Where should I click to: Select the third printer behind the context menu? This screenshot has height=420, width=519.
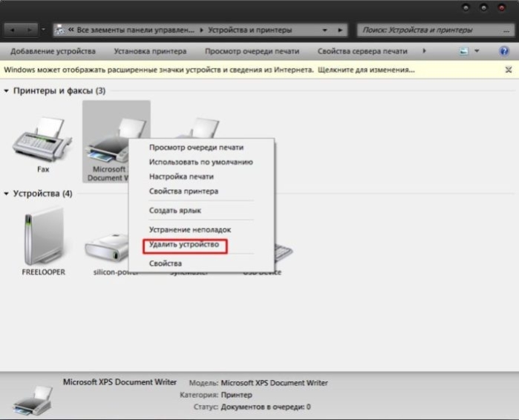point(198,128)
